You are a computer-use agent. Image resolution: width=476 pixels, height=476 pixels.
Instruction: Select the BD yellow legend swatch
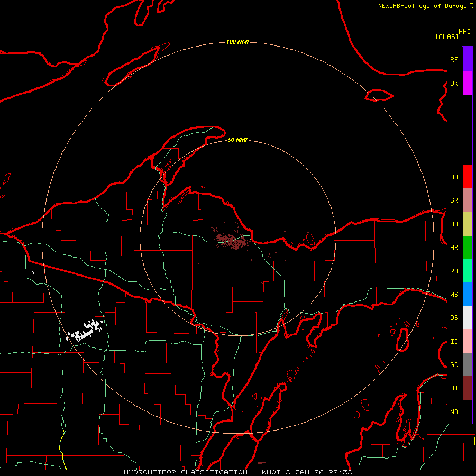pyautogui.click(x=467, y=224)
